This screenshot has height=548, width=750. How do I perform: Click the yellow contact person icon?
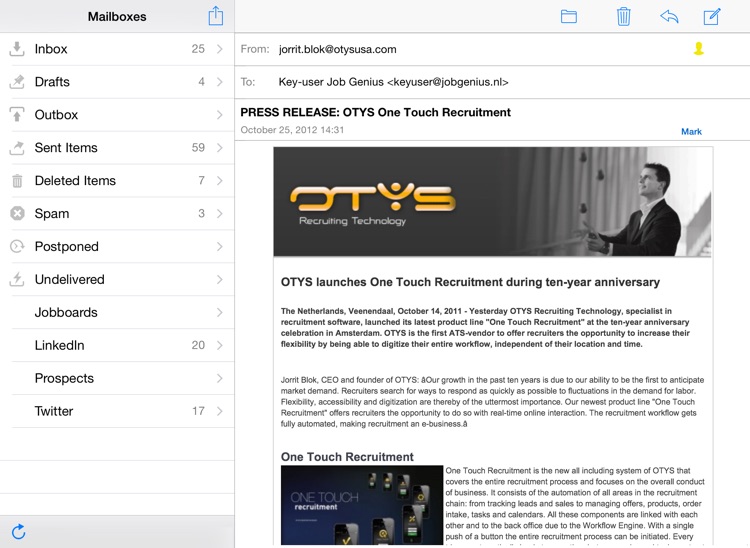coord(698,49)
